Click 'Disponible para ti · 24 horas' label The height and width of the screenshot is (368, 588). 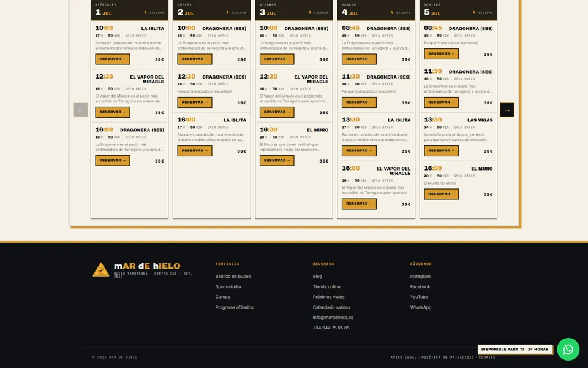click(x=514, y=349)
